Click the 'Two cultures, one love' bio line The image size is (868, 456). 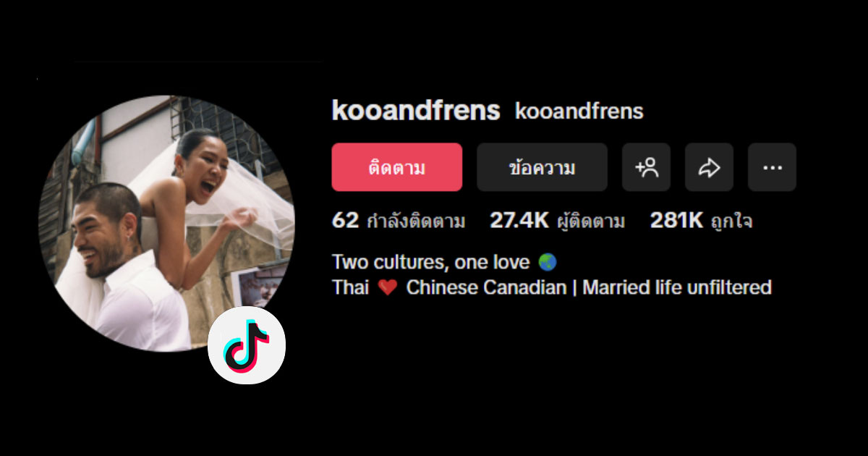pos(431,262)
